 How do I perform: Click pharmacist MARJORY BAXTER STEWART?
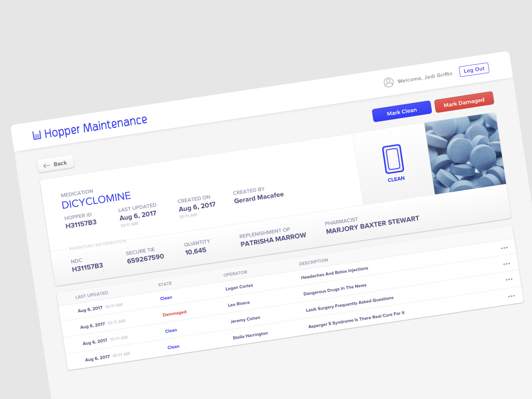[x=372, y=224]
